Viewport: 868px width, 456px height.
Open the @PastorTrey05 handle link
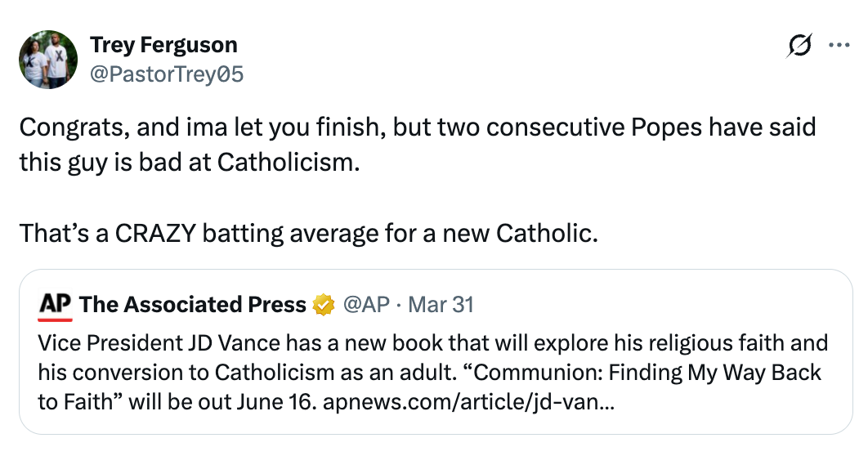coord(166,74)
